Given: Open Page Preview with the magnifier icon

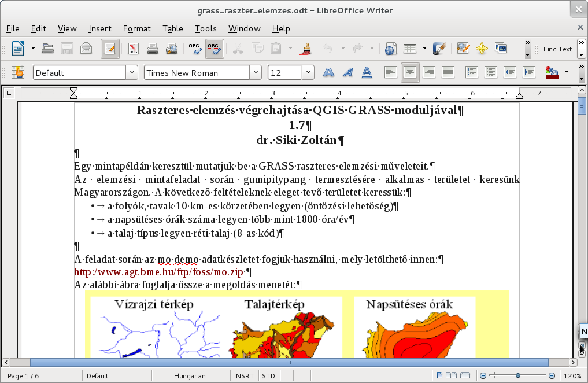Looking at the screenshot, I should pyautogui.click(x=172, y=49).
